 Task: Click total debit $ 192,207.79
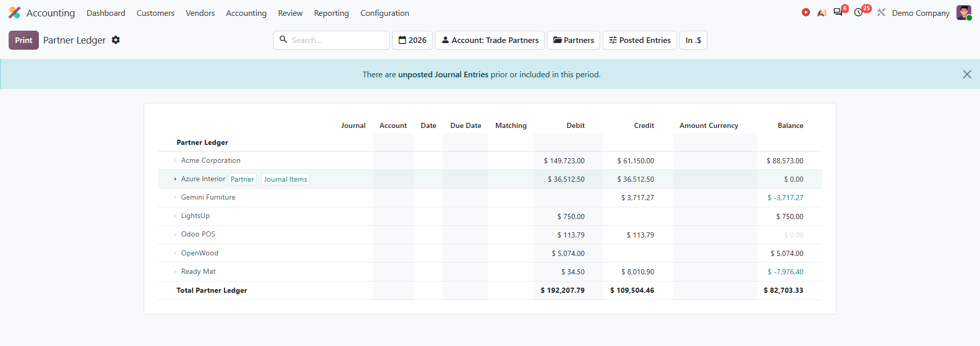(562, 290)
